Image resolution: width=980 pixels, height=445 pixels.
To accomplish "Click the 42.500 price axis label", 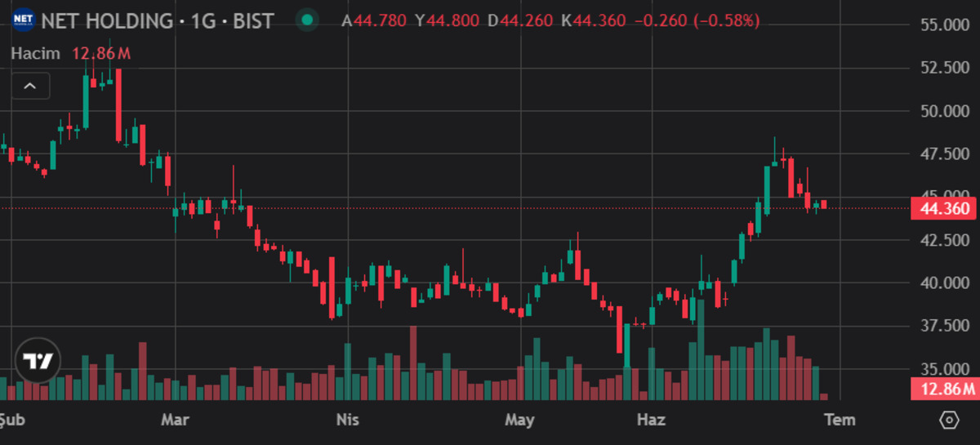I will point(945,241).
